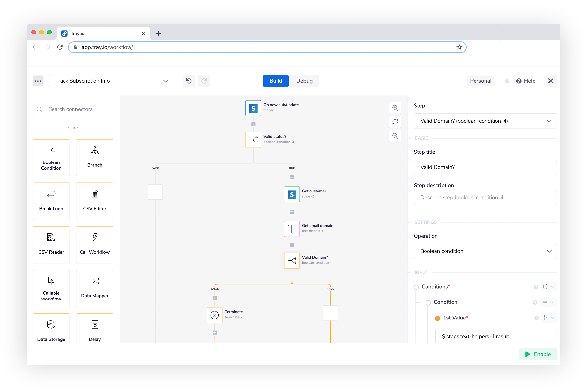Expand the Step selector dropdown
The width and height of the screenshot is (588, 392).
[485, 121]
